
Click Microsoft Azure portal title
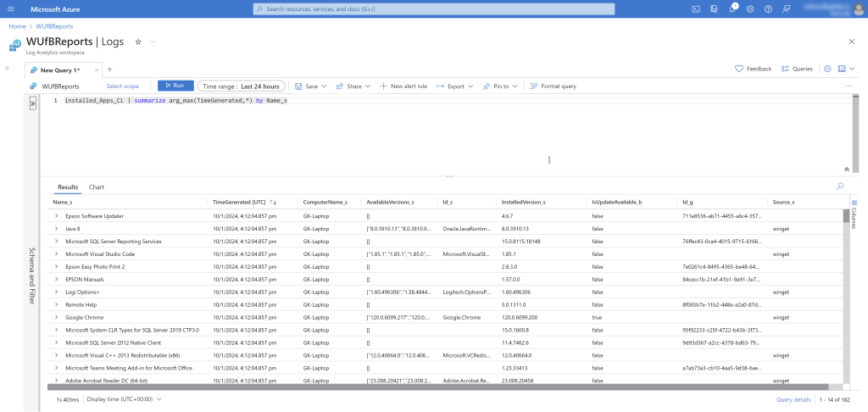point(55,9)
